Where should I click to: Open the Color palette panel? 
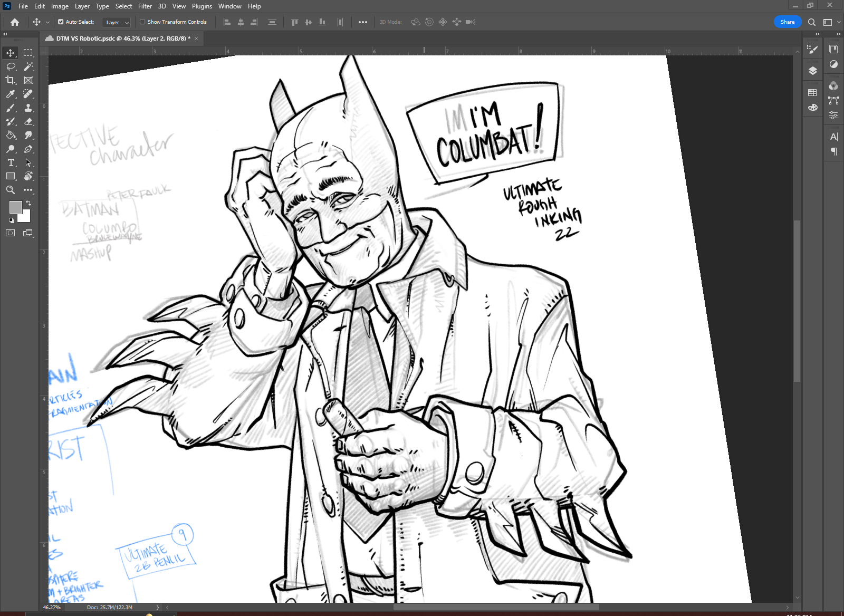813,108
